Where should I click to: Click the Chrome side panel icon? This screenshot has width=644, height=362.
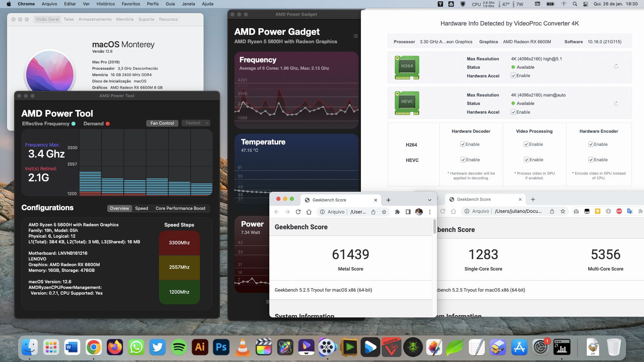click(x=408, y=212)
